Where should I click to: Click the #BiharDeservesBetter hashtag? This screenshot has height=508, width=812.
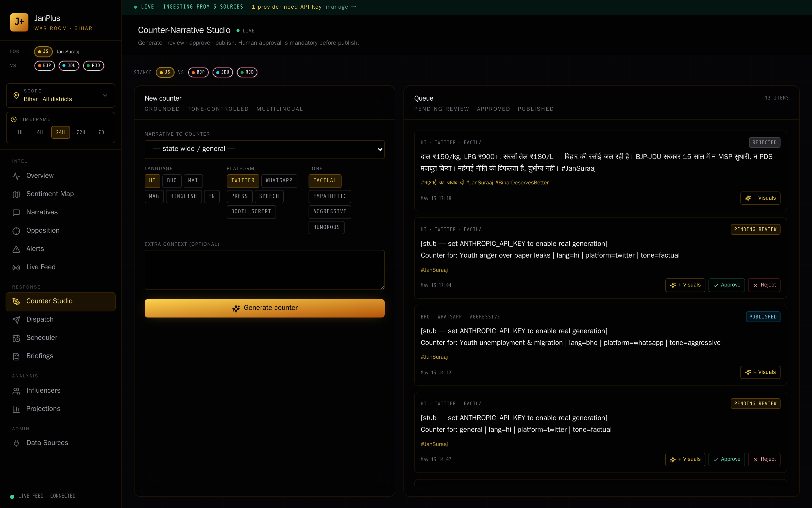pos(522,183)
